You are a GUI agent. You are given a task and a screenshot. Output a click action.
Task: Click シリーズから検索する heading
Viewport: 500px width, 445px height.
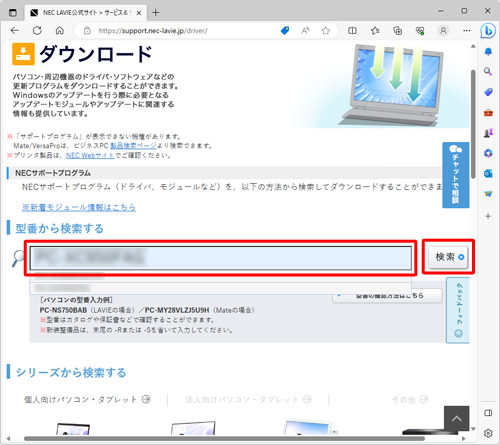pyautogui.click(x=71, y=372)
